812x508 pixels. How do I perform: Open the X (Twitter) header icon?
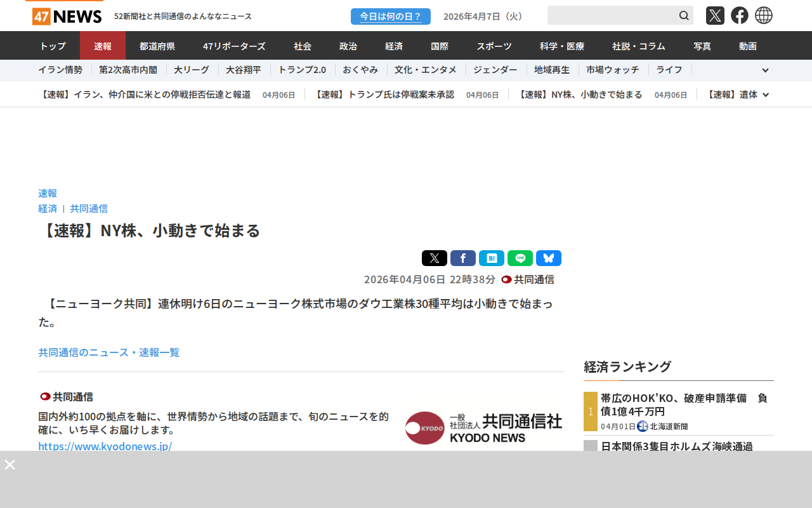(x=715, y=15)
